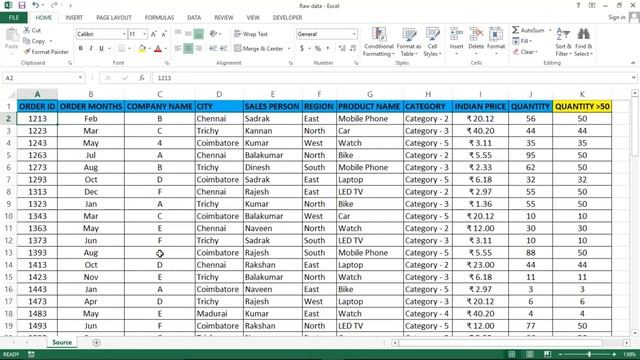Viewport: 640px width, 360px height.
Task: Select cell with city Madurai
Action: [x=219, y=313]
